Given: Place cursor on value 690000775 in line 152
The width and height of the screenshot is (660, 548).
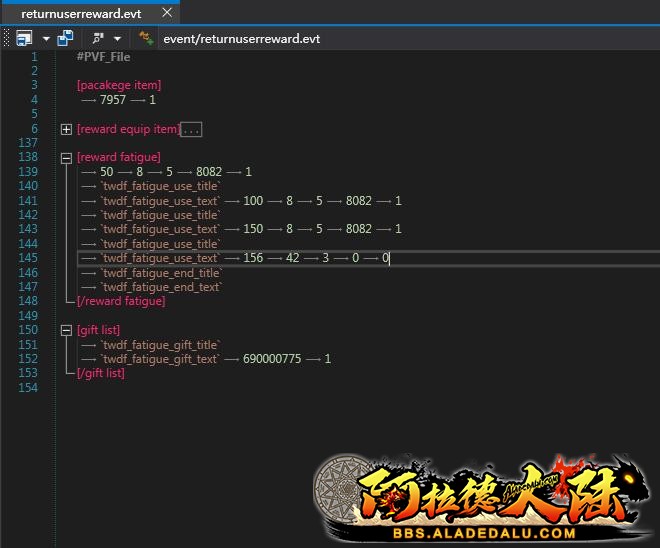Looking at the screenshot, I should tap(272, 359).
